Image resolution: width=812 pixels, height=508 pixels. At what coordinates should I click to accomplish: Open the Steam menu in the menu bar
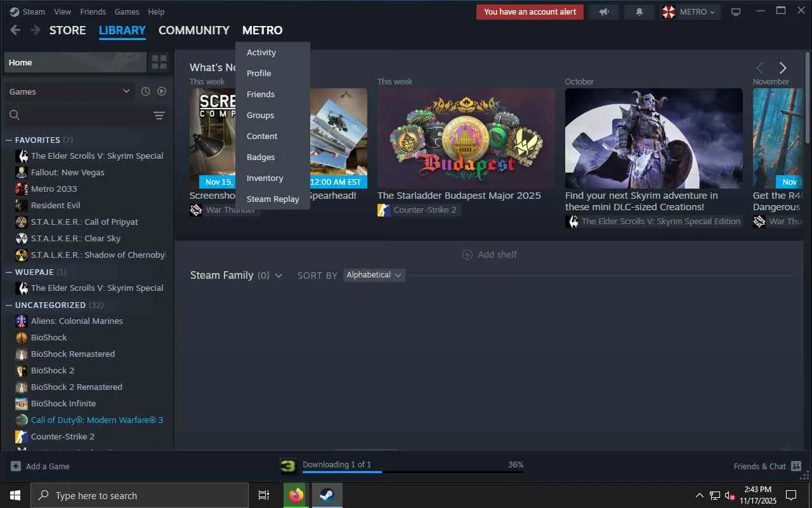pos(27,11)
